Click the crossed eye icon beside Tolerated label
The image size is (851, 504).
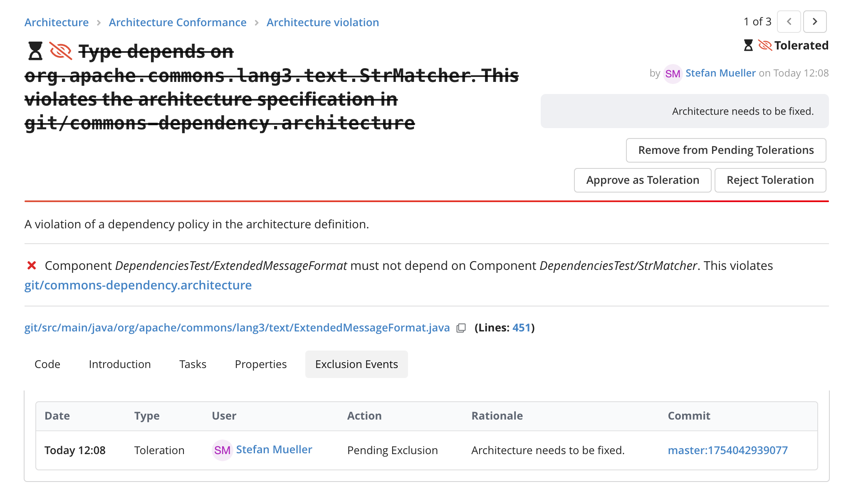765,45
